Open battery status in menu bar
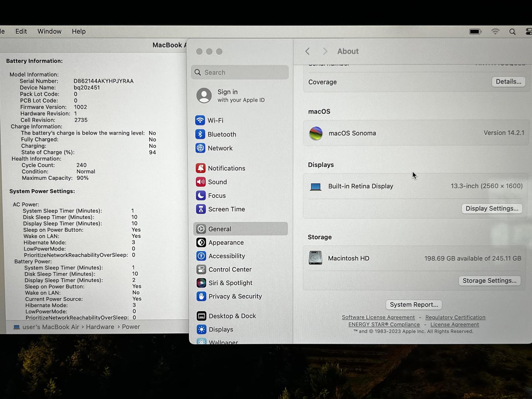This screenshot has width=532, height=399. coord(475,32)
